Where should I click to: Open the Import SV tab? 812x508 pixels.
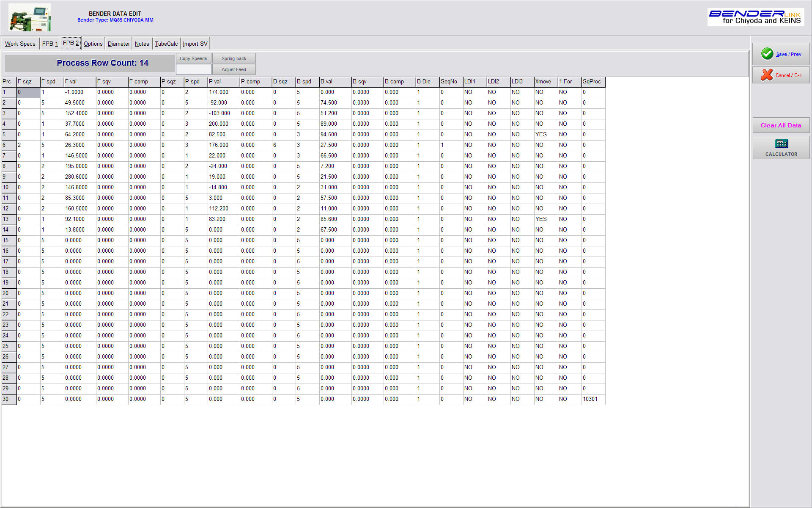(195, 44)
